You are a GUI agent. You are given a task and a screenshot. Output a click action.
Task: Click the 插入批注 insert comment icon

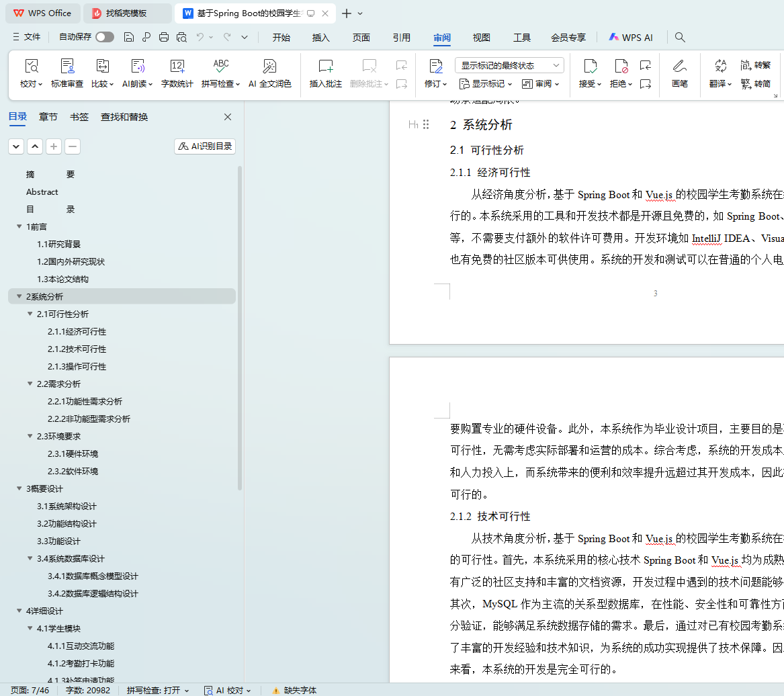326,67
